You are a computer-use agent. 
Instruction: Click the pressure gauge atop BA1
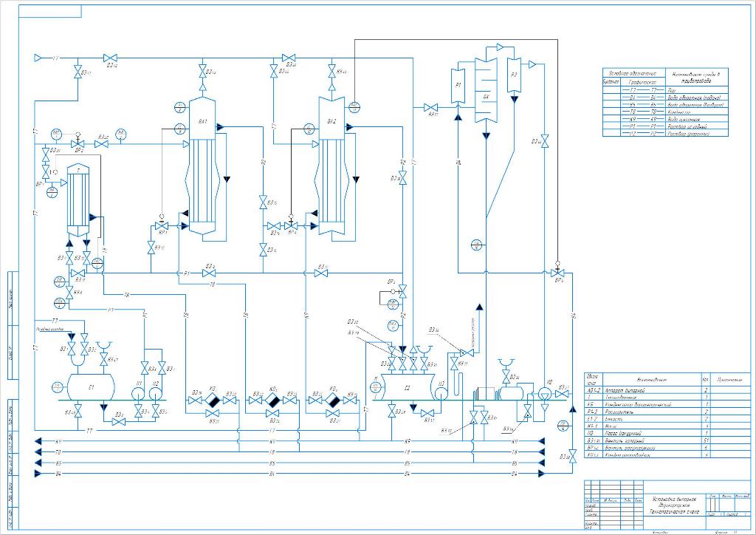pyautogui.click(x=179, y=106)
